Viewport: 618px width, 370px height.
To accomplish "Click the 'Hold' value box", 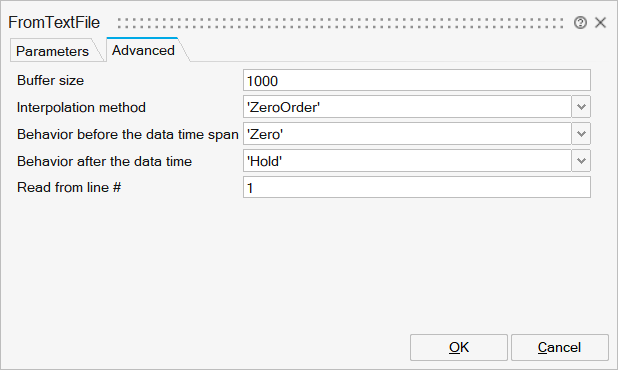I will pyautogui.click(x=407, y=161).
